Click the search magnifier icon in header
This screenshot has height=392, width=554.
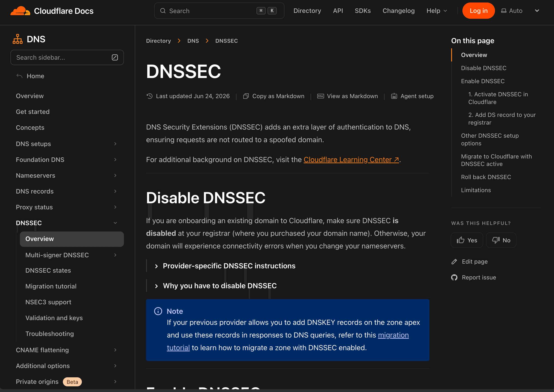[163, 11]
